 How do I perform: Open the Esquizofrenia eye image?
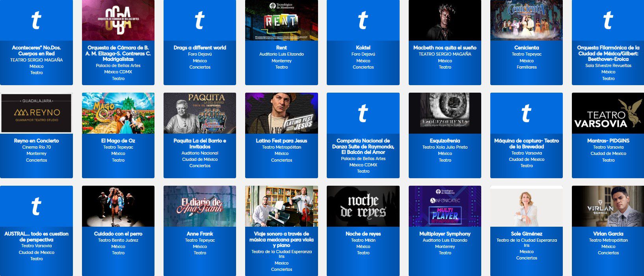pyautogui.click(x=445, y=113)
